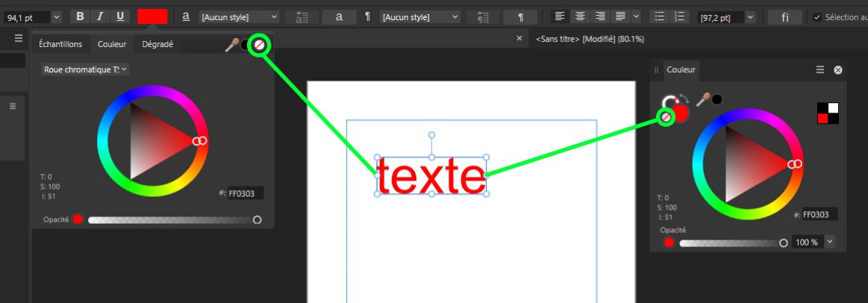Click the leading field showing [97,2 pt]
868x303 pixels.
click(720, 17)
